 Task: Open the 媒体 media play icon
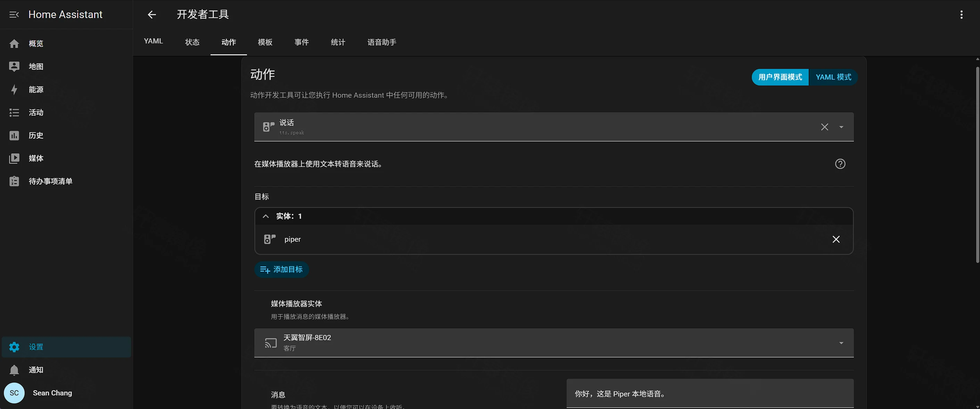14,159
